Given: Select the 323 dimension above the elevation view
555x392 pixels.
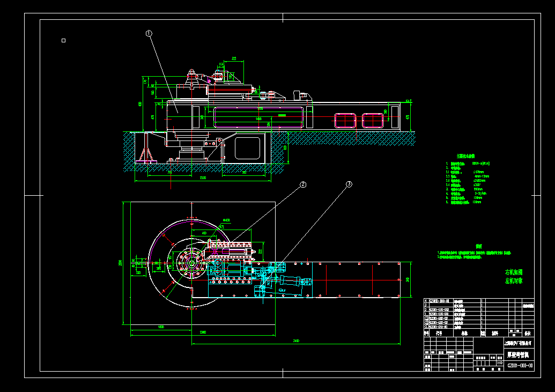Looking at the screenshot, I should pyautogui.click(x=234, y=58).
